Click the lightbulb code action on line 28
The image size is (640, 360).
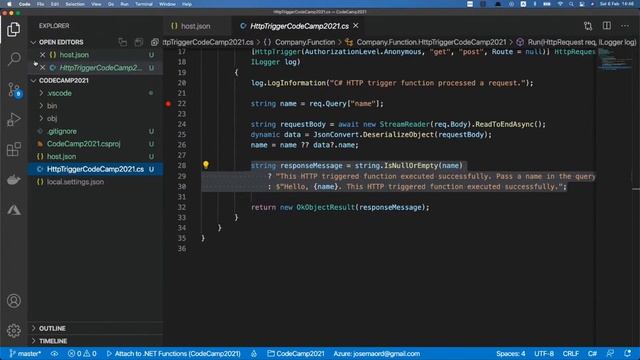[x=206, y=165]
